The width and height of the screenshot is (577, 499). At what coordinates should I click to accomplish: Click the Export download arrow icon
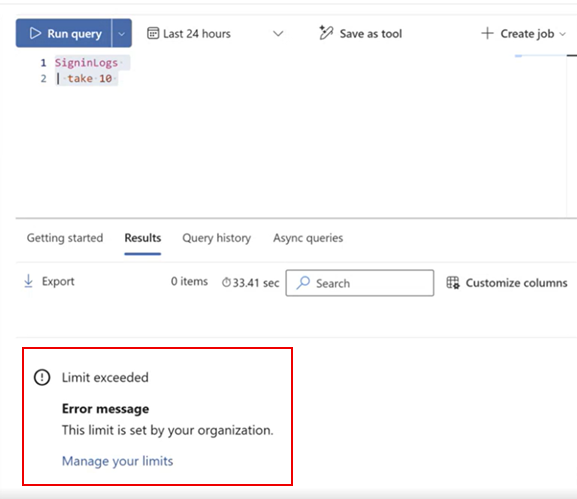tap(28, 281)
